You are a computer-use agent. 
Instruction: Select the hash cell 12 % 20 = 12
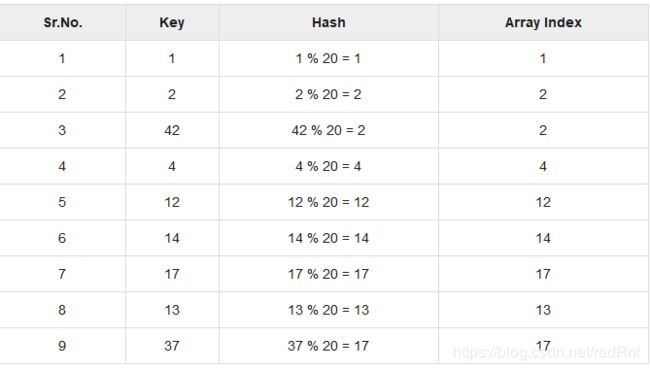[x=328, y=202]
